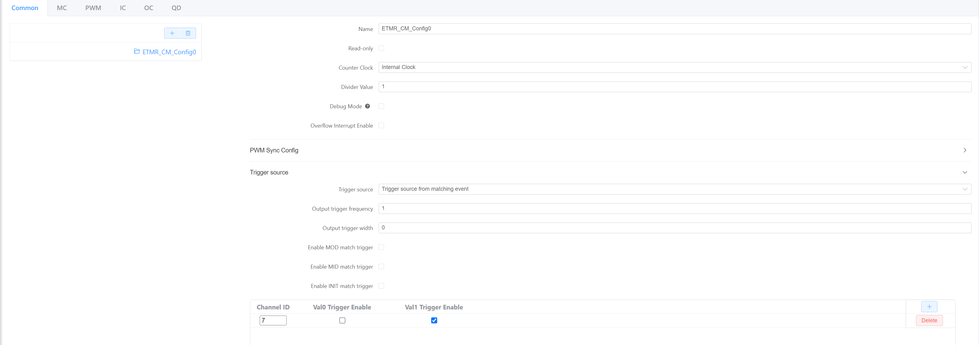Viewport: 980px width, 345px height.
Task: Click the plus icon to add config
Action: tap(172, 33)
